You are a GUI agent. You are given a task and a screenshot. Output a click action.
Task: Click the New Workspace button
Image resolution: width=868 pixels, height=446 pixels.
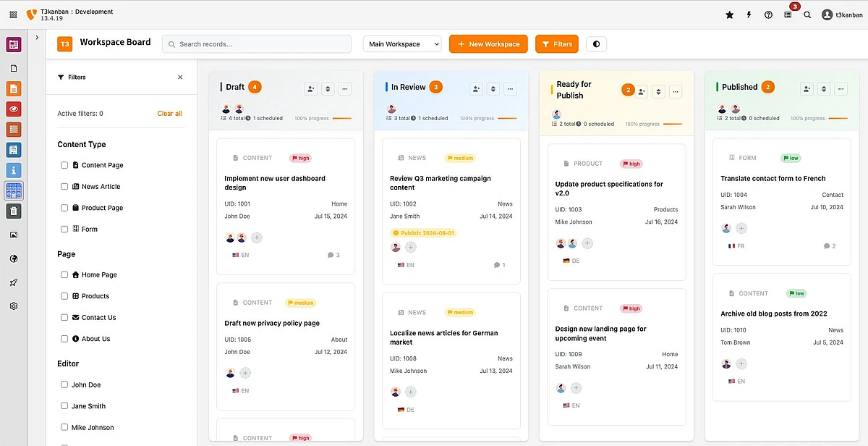point(488,44)
